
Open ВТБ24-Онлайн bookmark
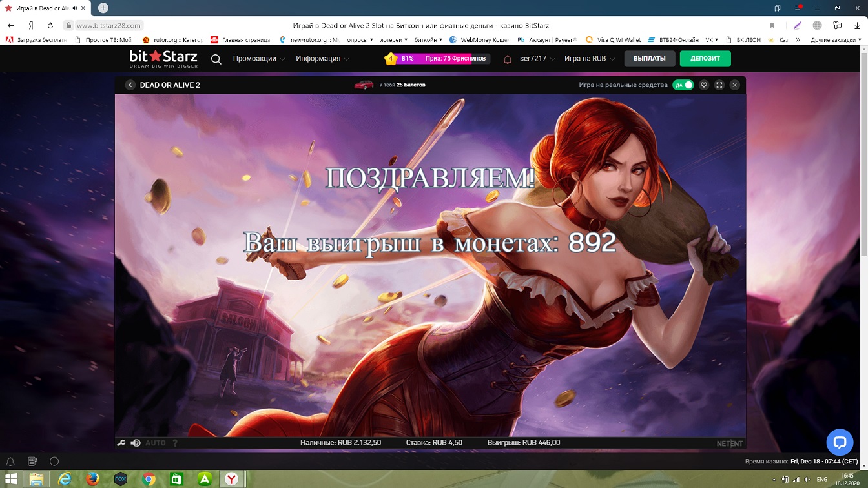(x=673, y=39)
